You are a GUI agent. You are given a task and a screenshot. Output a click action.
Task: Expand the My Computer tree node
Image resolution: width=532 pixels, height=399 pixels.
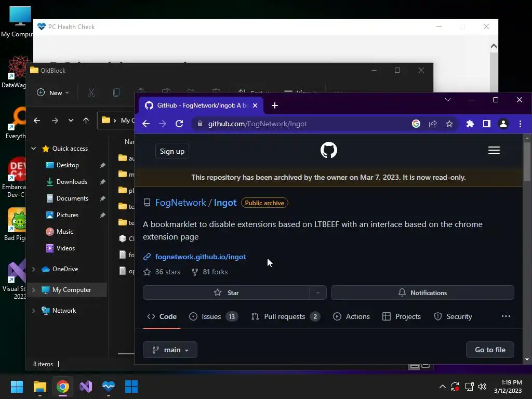click(x=34, y=290)
